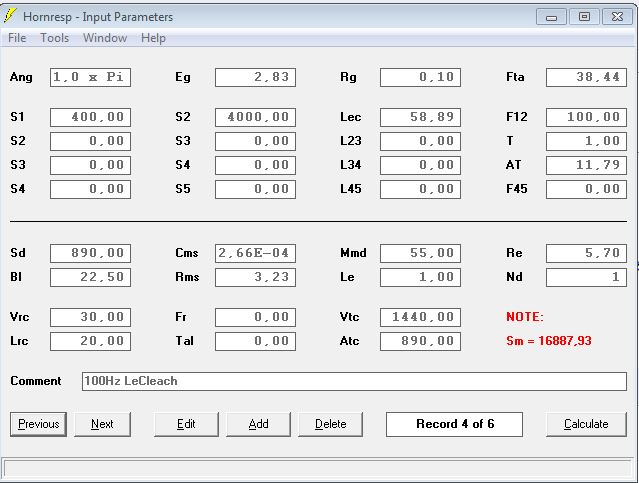The height and width of the screenshot is (483, 639).
Task: Open the Tools menu
Action: click(55, 38)
